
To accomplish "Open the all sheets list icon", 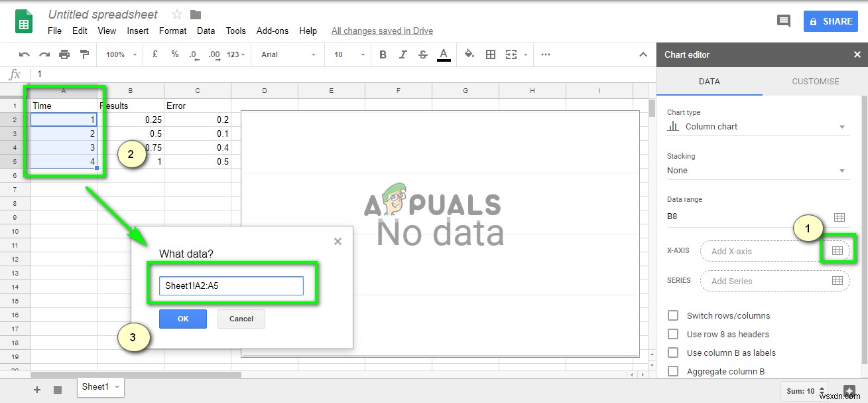I will coord(58,390).
